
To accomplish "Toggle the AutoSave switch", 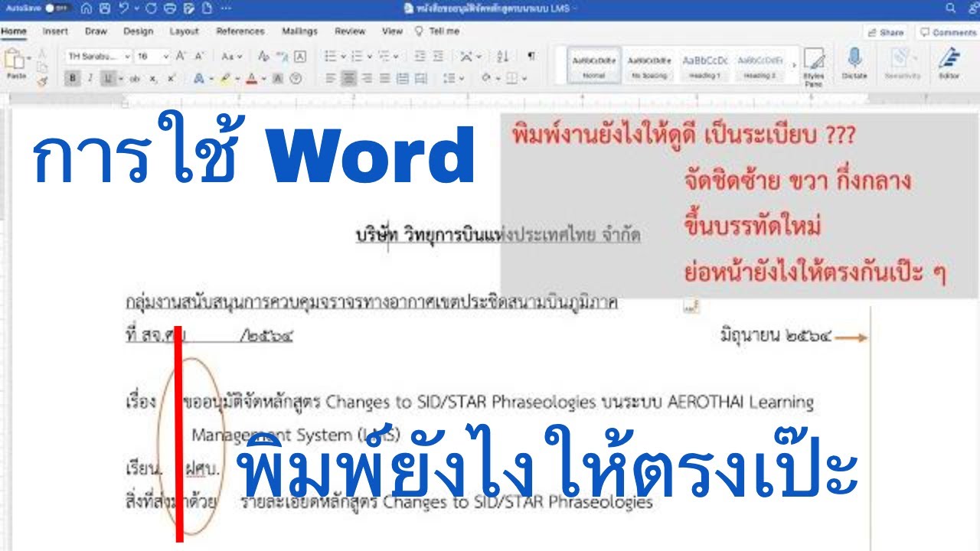I will (57, 8).
